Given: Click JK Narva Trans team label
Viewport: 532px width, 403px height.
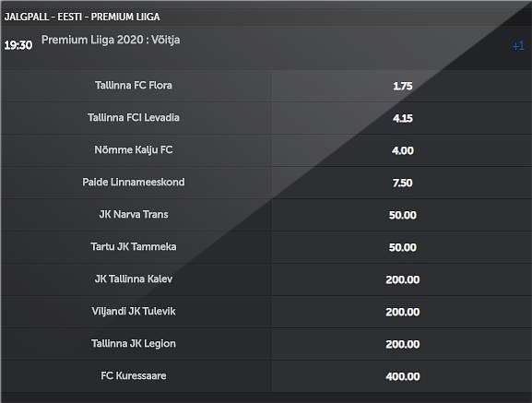Looking at the screenshot, I should click(134, 214).
